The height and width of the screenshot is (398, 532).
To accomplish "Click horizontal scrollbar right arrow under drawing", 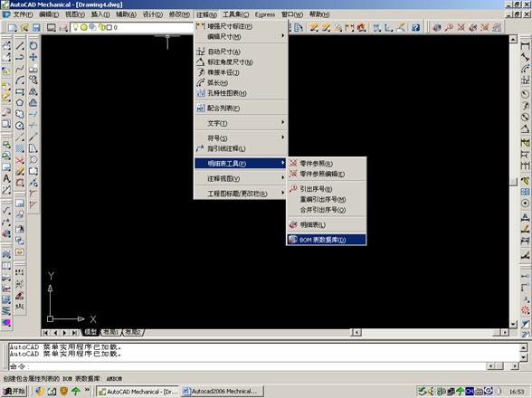I will (505, 332).
